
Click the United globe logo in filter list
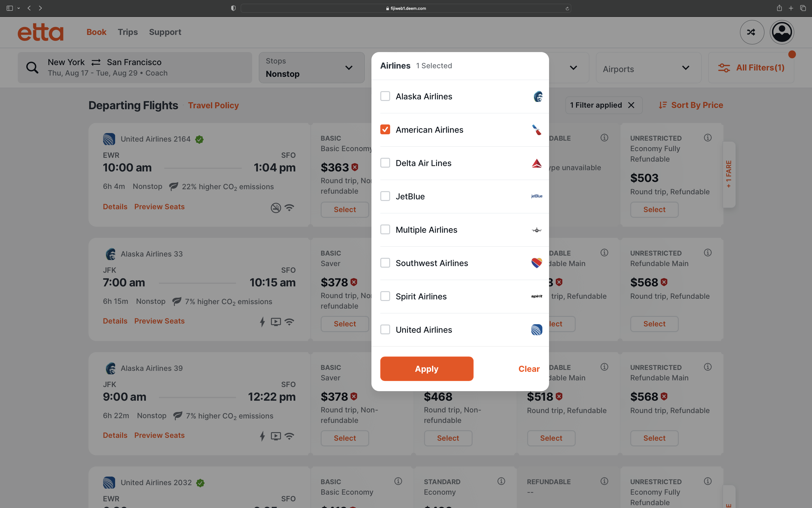[x=537, y=330]
